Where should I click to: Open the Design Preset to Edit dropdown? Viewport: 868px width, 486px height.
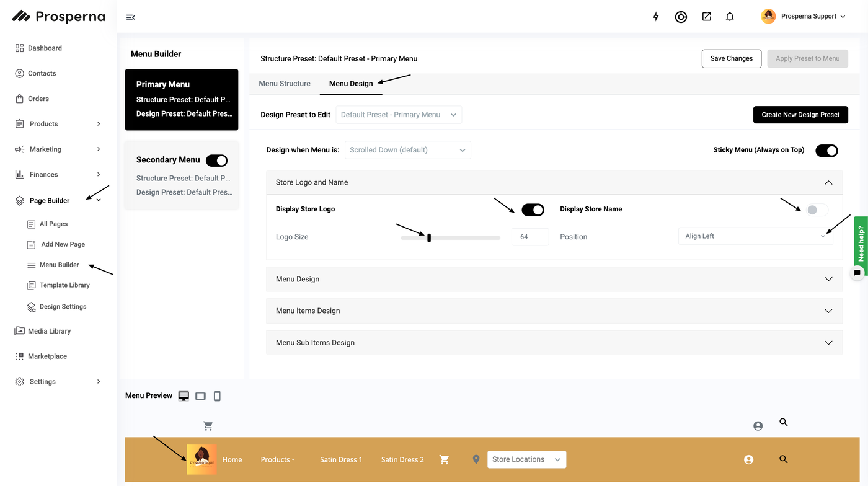point(399,115)
